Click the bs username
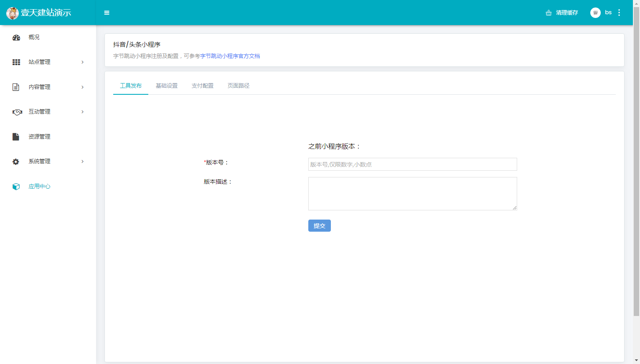Image resolution: width=640 pixels, height=364 pixels. pos(608,13)
